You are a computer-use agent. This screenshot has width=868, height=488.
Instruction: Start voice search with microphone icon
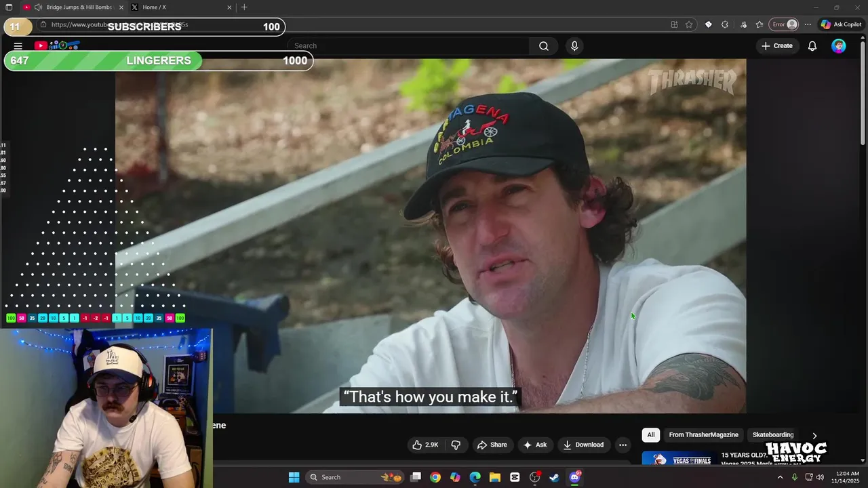574,46
